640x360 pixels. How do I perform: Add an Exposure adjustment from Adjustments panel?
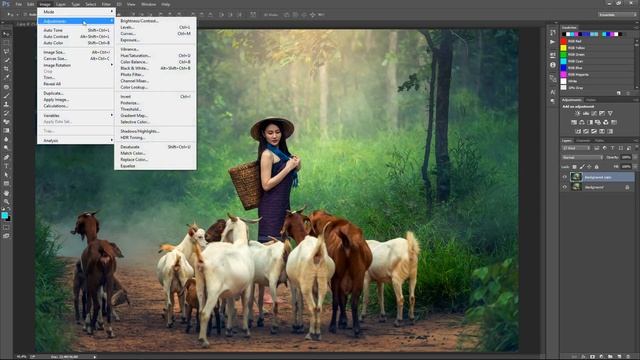[602, 113]
